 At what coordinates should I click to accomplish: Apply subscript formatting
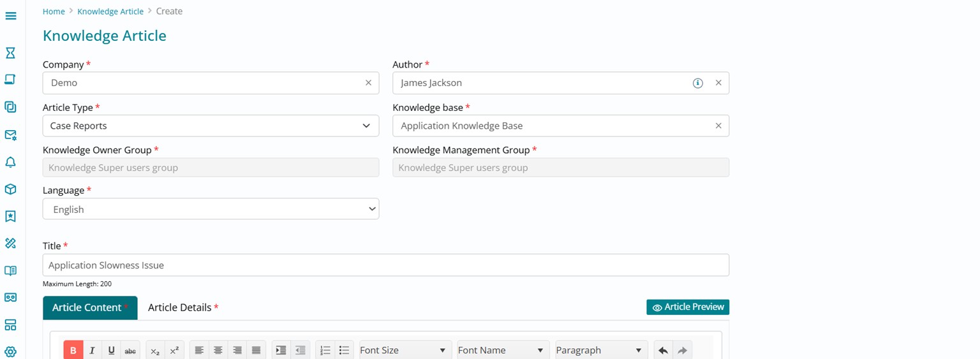click(155, 350)
